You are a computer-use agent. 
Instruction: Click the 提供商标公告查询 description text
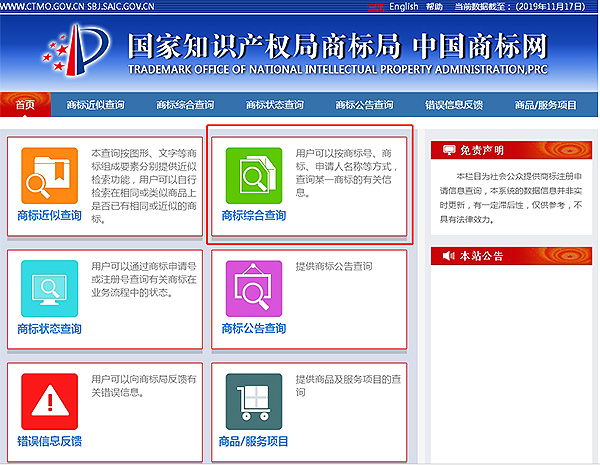[x=334, y=266]
